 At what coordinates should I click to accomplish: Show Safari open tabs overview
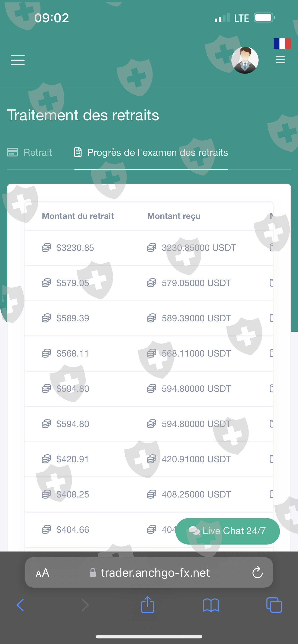point(274,605)
